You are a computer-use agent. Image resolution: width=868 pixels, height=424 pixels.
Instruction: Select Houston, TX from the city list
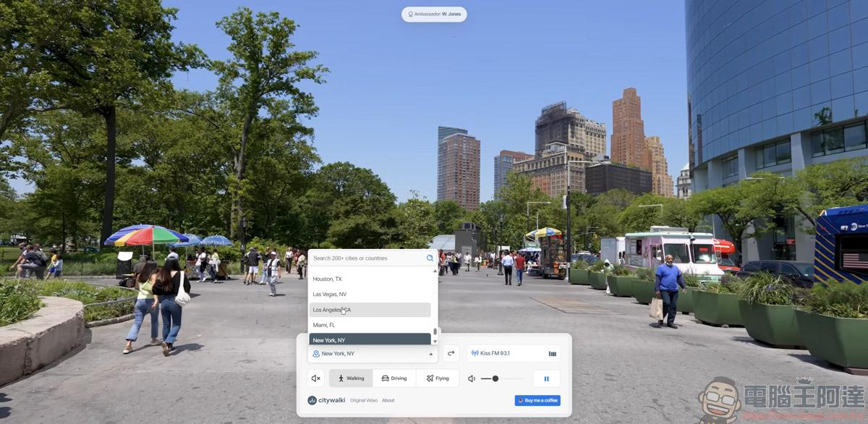click(370, 279)
